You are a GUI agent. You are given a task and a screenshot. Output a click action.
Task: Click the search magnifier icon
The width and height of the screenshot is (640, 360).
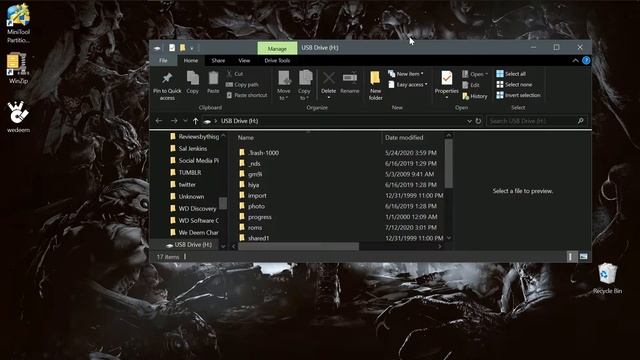coord(580,121)
